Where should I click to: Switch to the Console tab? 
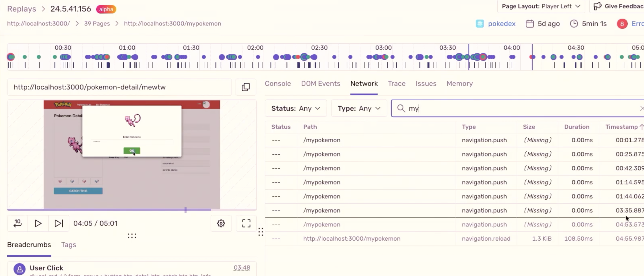point(278,84)
